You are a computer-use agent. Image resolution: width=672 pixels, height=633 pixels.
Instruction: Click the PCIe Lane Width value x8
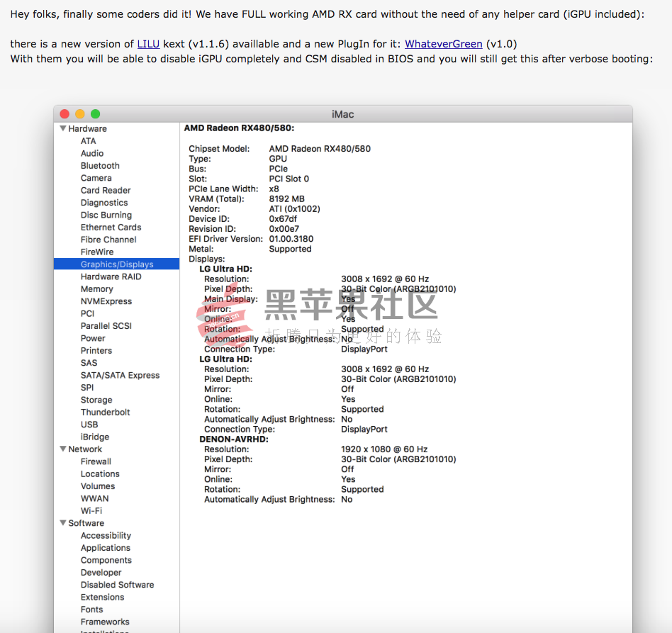pyautogui.click(x=274, y=189)
